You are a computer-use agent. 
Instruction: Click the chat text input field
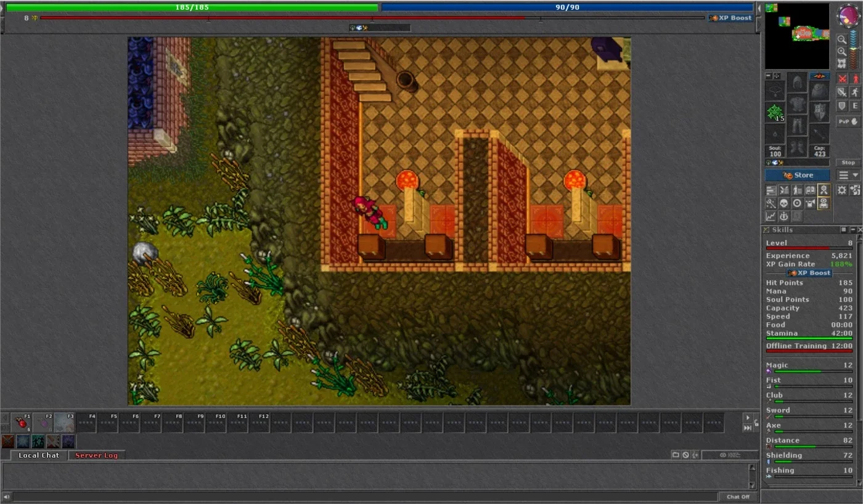tap(365, 497)
